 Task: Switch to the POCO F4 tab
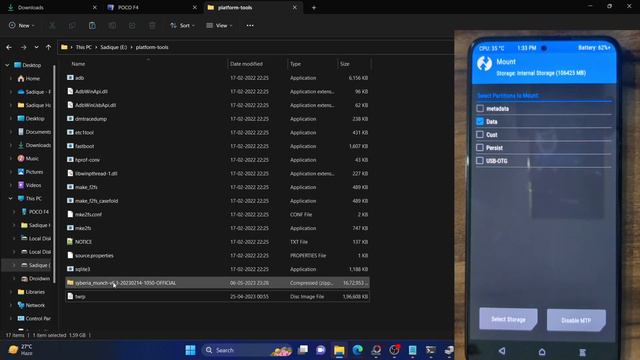click(152, 7)
